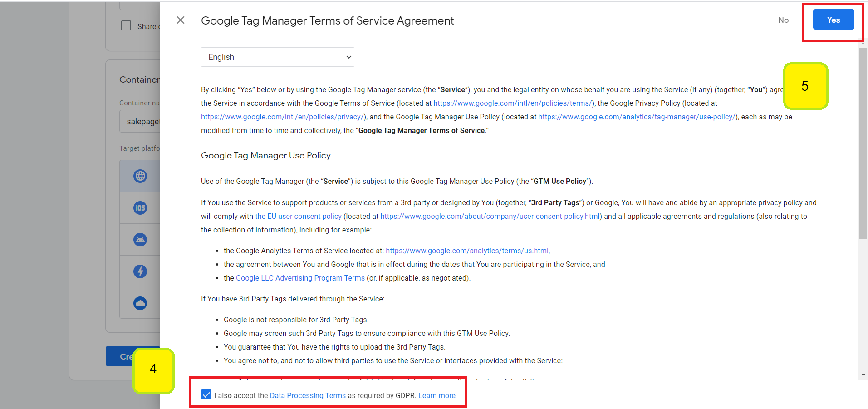The width and height of the screenshot is (868, 409).
Task: Click the Learn more link
Action: pyautogui.click(x=437, y=396)
